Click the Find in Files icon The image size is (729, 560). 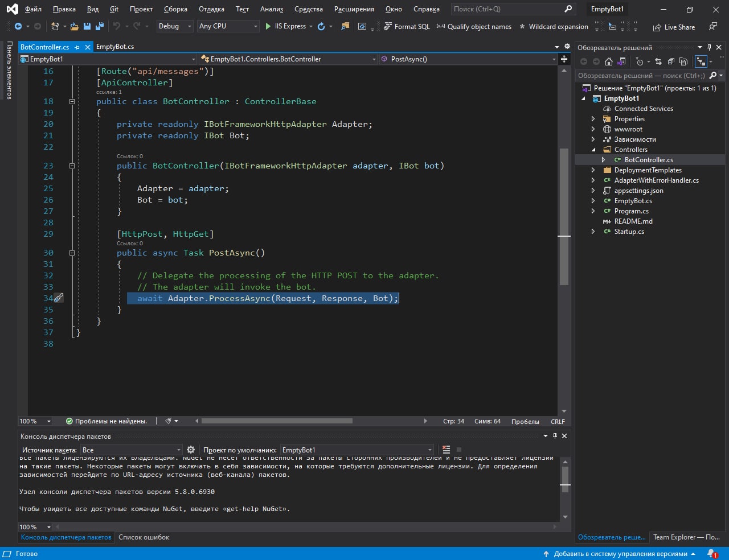pyautogui.click(x=345, y=26)
